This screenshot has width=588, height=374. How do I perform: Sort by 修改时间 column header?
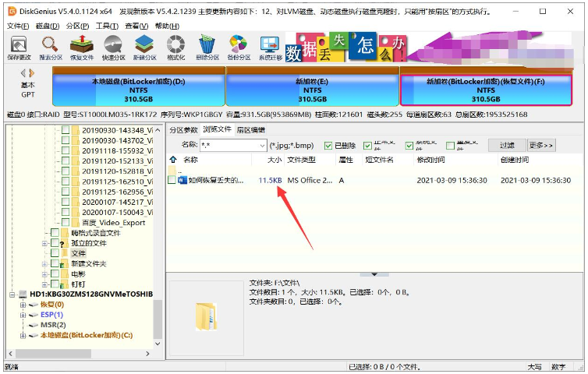point(431,160)
